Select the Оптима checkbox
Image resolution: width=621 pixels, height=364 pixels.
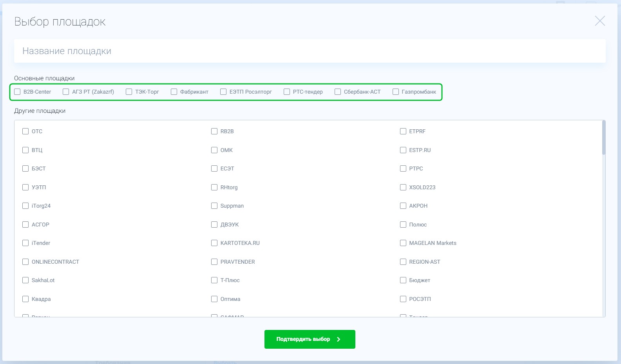pos(214,299)
